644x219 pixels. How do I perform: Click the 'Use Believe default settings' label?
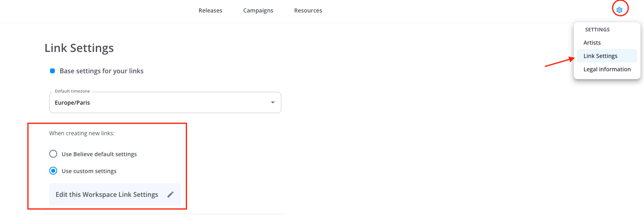[99, 154]
